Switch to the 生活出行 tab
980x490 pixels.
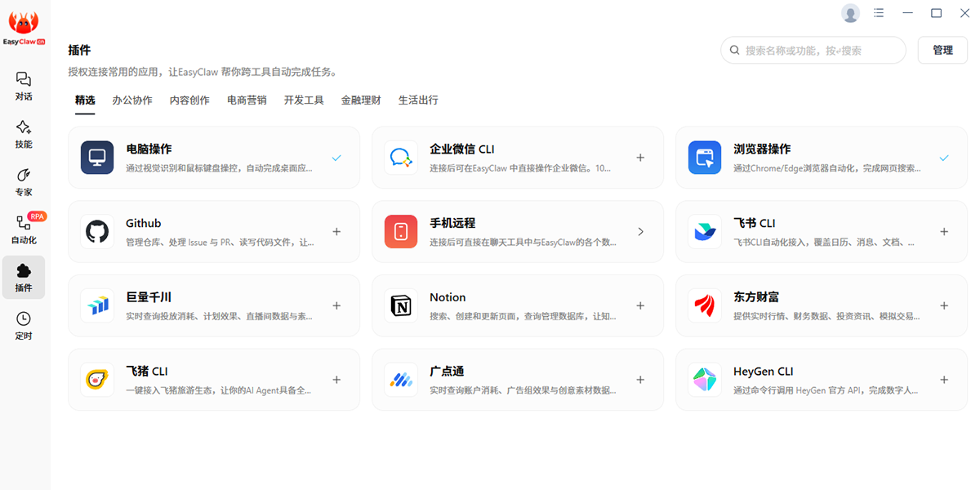418,100
